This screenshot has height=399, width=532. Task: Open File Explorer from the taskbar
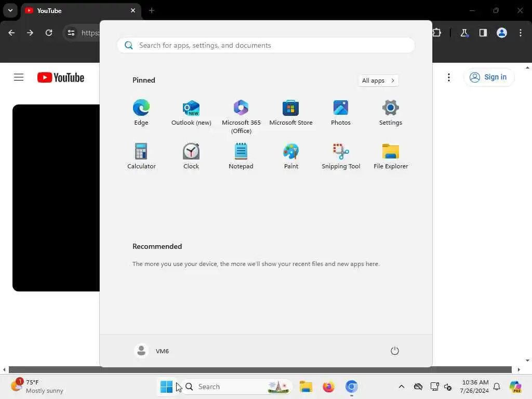(x=305, y=387)
